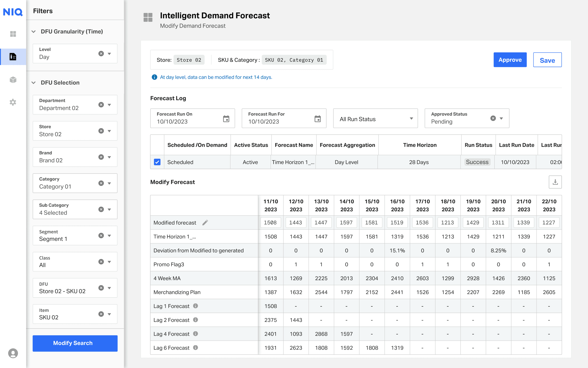Image resolution: width=588 pixels, height=368 pixels.
Task: Clear the Brand filter
Action: pyautogui.click(x=101, y=157)
